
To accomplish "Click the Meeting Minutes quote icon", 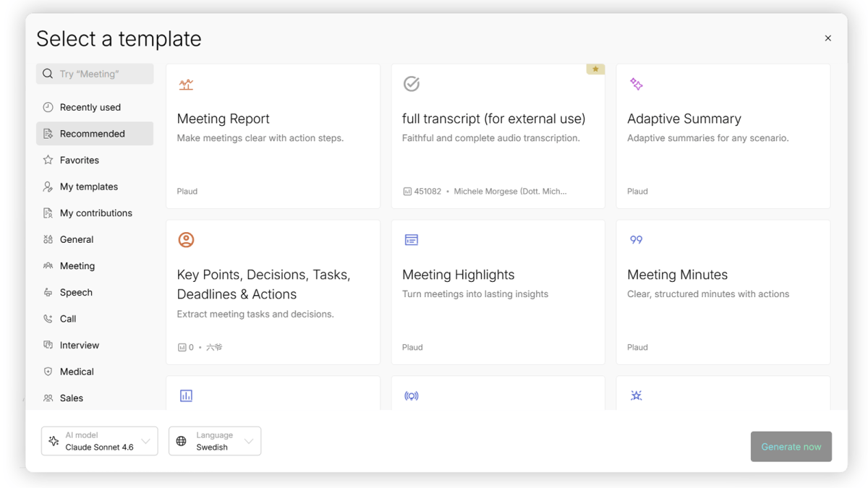I will point(637,240).
